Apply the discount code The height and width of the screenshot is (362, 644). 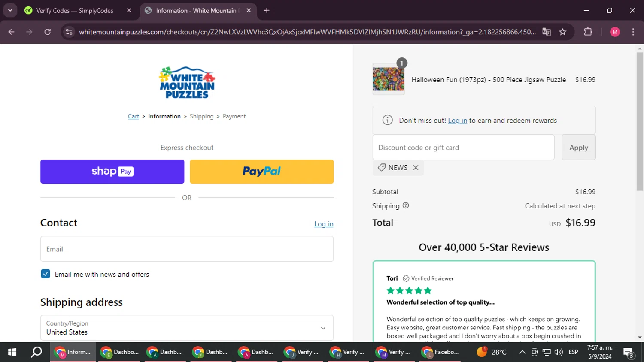[x=578, y=147]
